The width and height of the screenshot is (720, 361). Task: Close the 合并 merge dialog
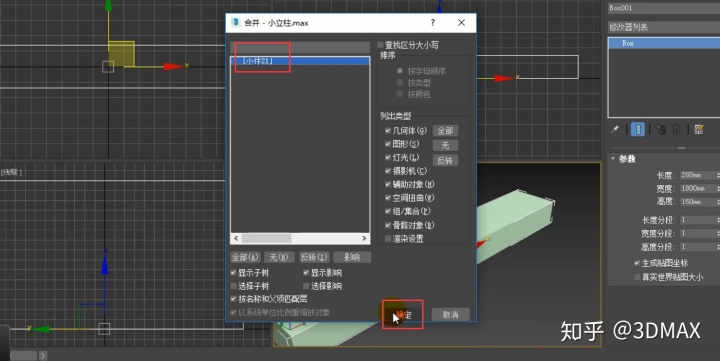461,23
